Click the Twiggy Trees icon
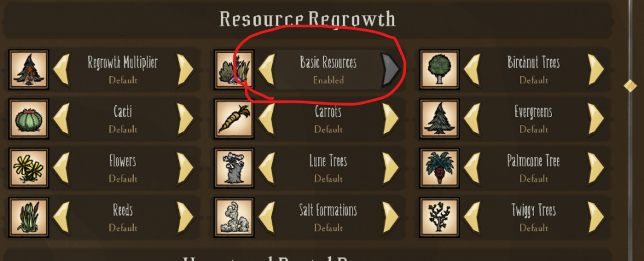644x261 pixels. (439, 217)
